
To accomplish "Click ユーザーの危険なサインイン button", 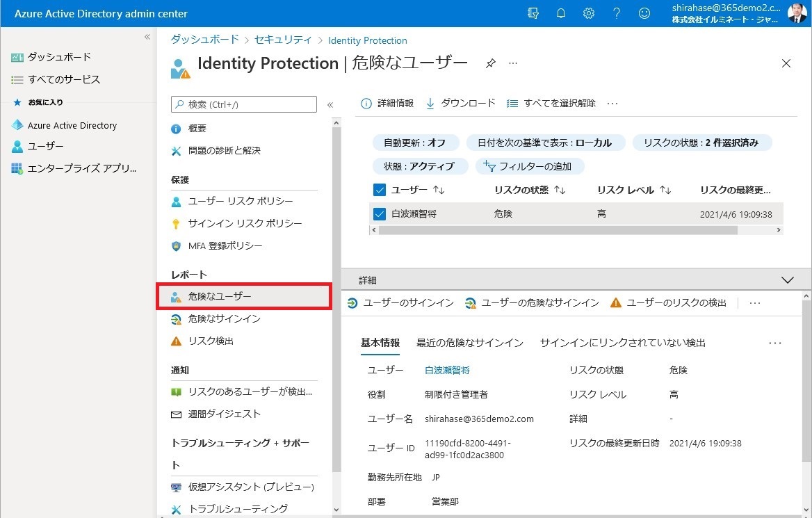I will [x=532, y=303].
